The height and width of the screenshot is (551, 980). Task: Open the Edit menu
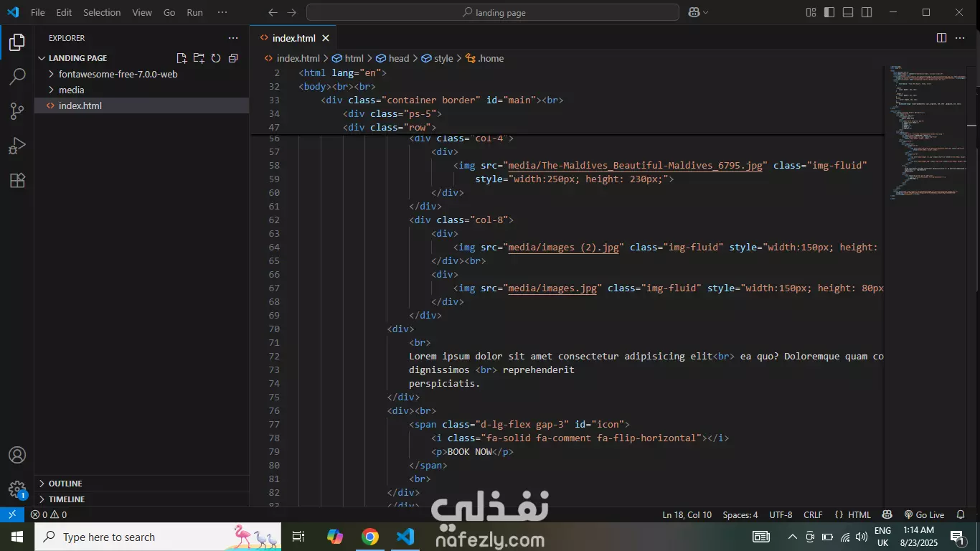(x=64, y=12)
